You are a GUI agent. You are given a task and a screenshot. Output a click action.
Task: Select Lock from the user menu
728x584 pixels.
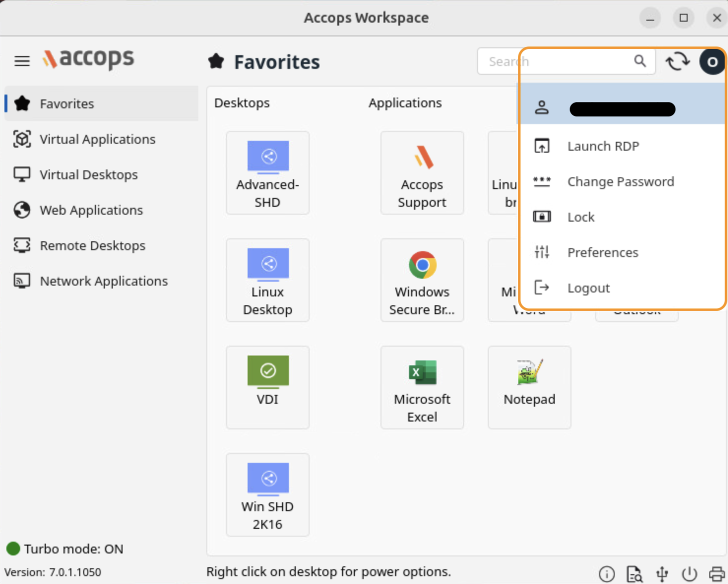point(581,217)
